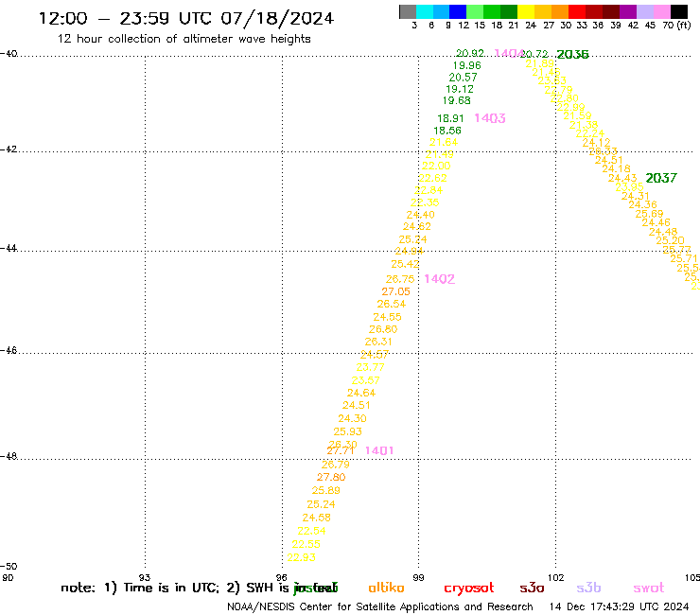The height and width of the screenshot is (615, 700).
Task: Click the 12 hour collection subtitle
Action: (x=184, y=39)
